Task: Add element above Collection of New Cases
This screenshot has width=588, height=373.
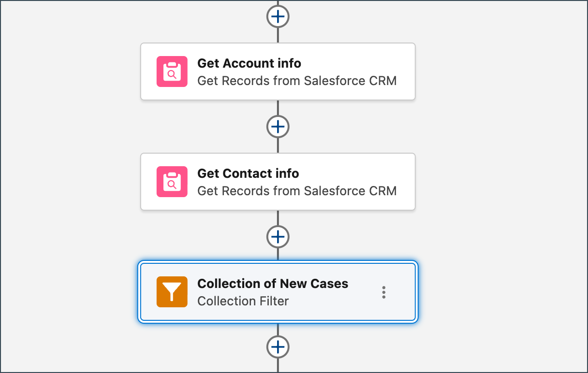Action: pyautogui.click(x=278, y=237)
